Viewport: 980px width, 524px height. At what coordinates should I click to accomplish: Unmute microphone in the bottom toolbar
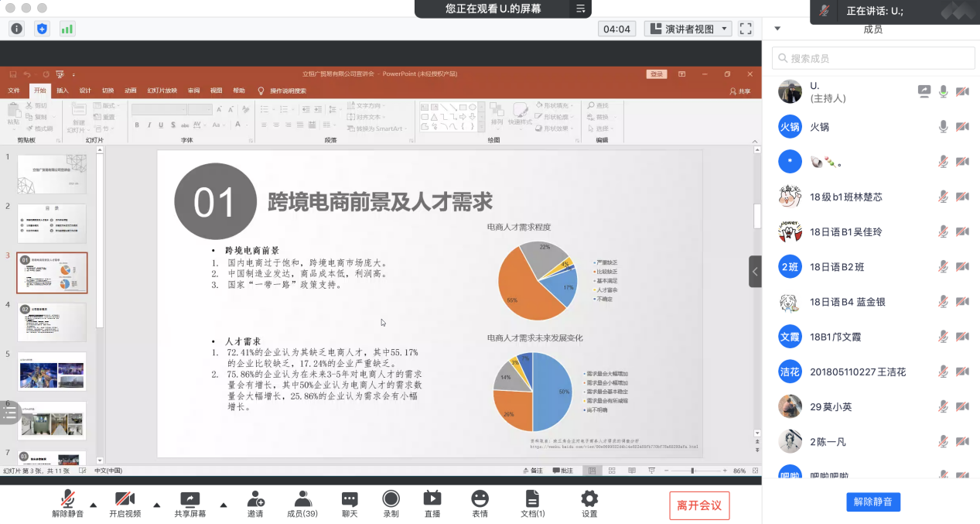coord(68,504)
